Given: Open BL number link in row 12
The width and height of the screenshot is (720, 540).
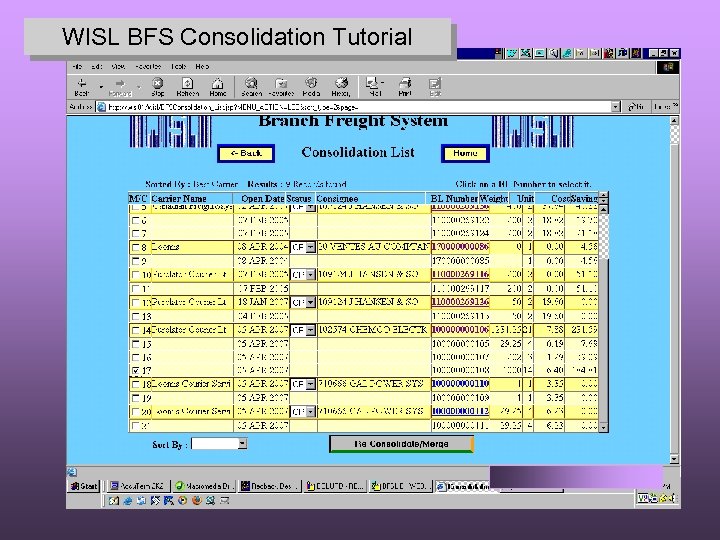Looking at the screenshot, I should tap(460, 302).
